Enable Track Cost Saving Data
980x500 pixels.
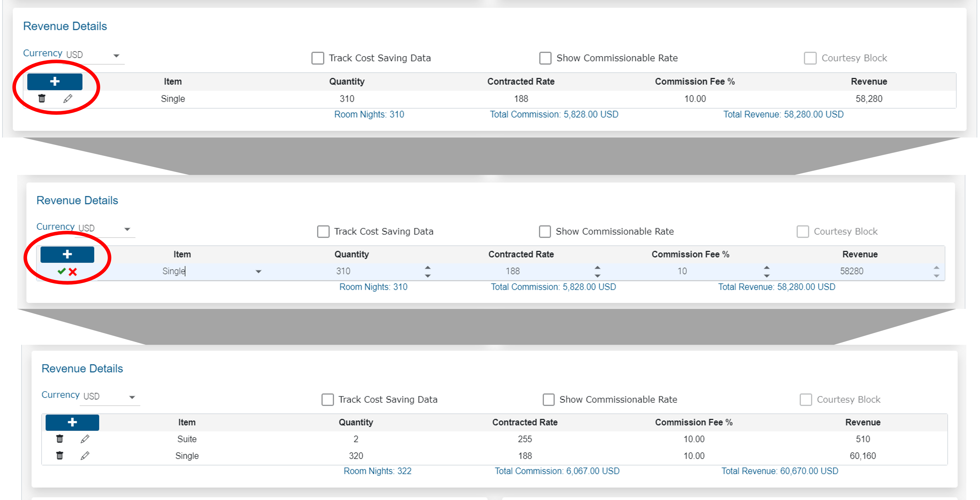point(318,58)
